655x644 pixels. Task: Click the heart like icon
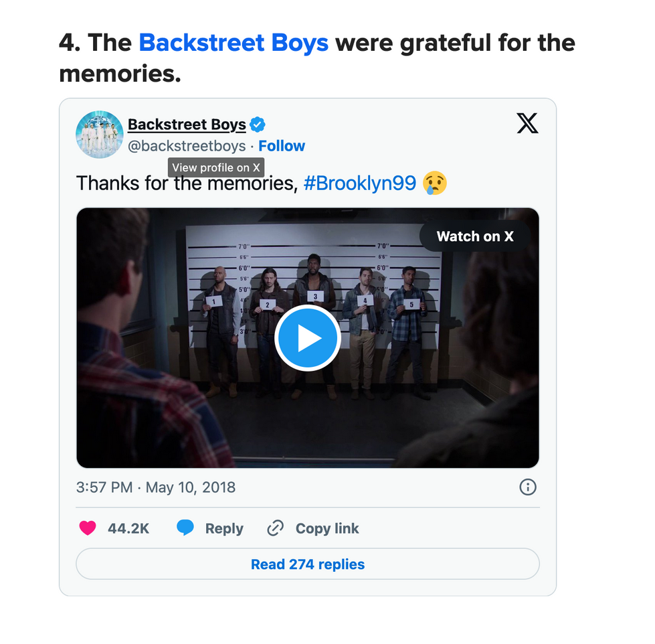tap(88, 528)
